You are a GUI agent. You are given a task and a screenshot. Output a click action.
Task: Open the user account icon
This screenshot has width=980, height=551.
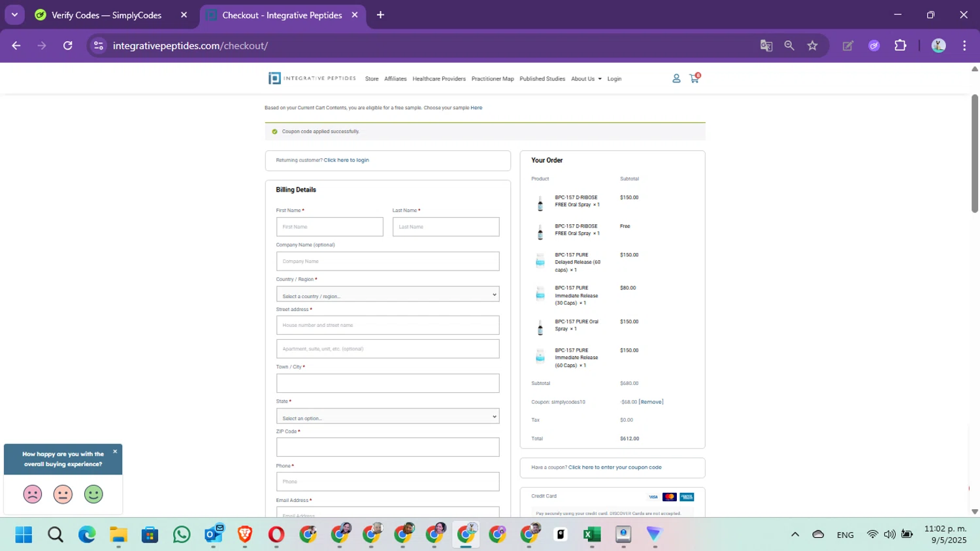676,78
